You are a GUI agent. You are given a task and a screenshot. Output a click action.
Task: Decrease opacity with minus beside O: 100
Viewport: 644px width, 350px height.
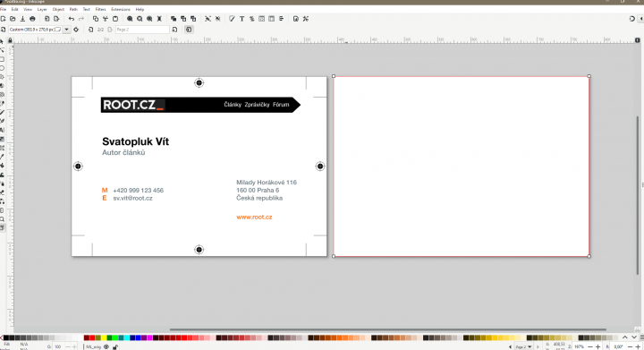(68, 347)
